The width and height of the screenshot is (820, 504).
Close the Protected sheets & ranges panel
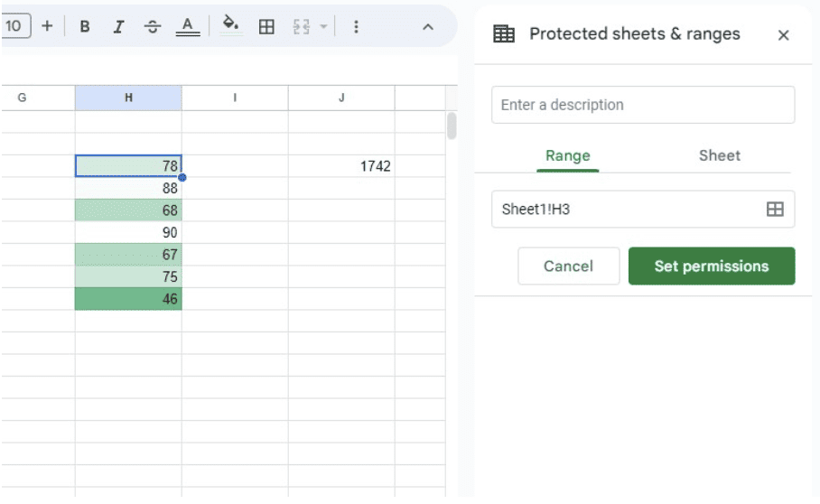[x=783, y=35]
